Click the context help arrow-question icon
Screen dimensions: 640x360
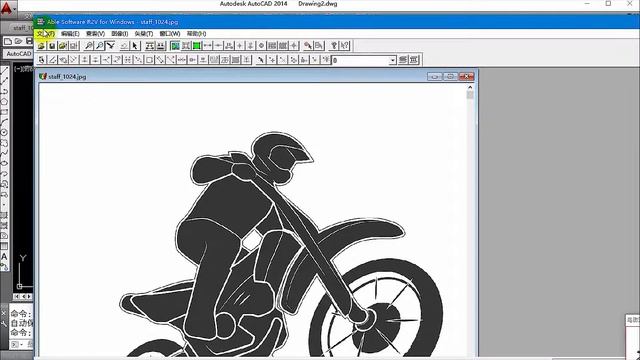(345, 46)
